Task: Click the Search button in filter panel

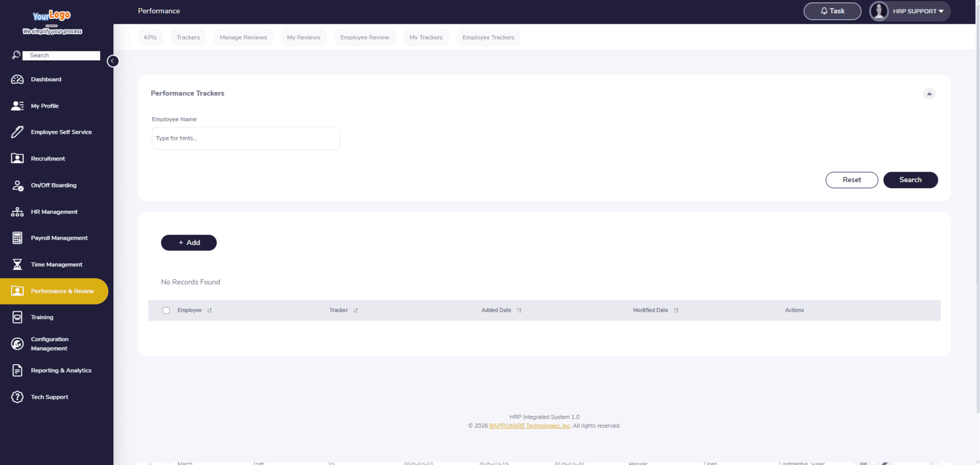Action: coord(910,180)
